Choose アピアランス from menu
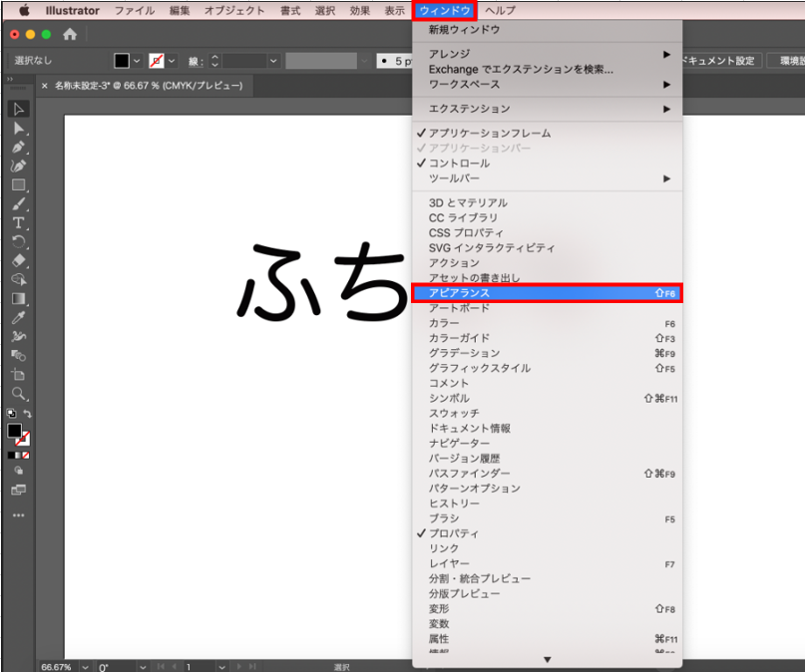Screen dimensions: 805x672 pyautogui.click(x=548, y=293)
